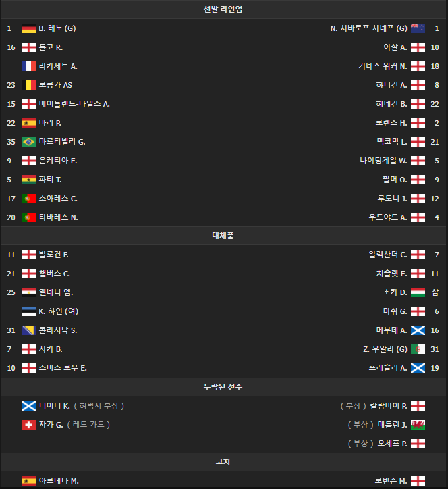Select the Belgian flag beside 로콩가 AS
Image resolution: width=448 pixels, height=489 pixels.
(x=28, y=85)
